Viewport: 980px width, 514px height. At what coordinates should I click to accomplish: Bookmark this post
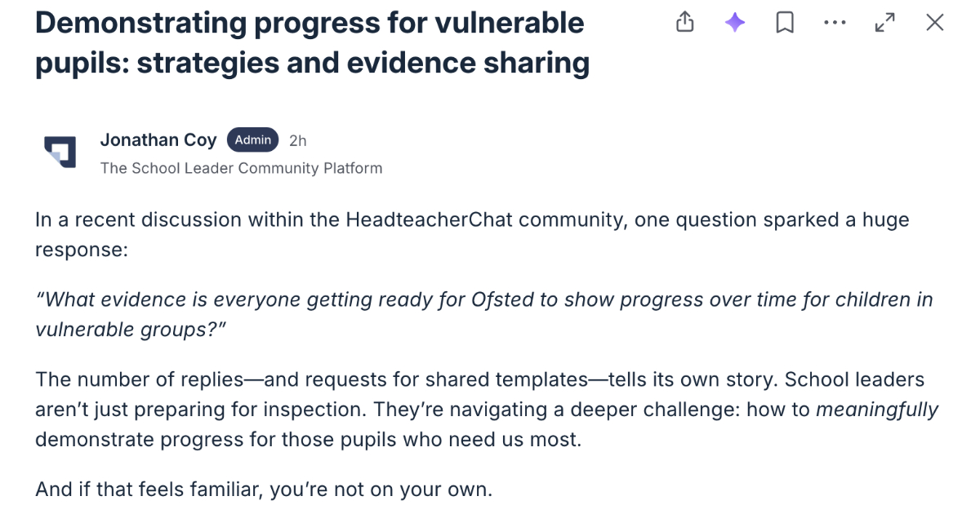tap(785, 23)
